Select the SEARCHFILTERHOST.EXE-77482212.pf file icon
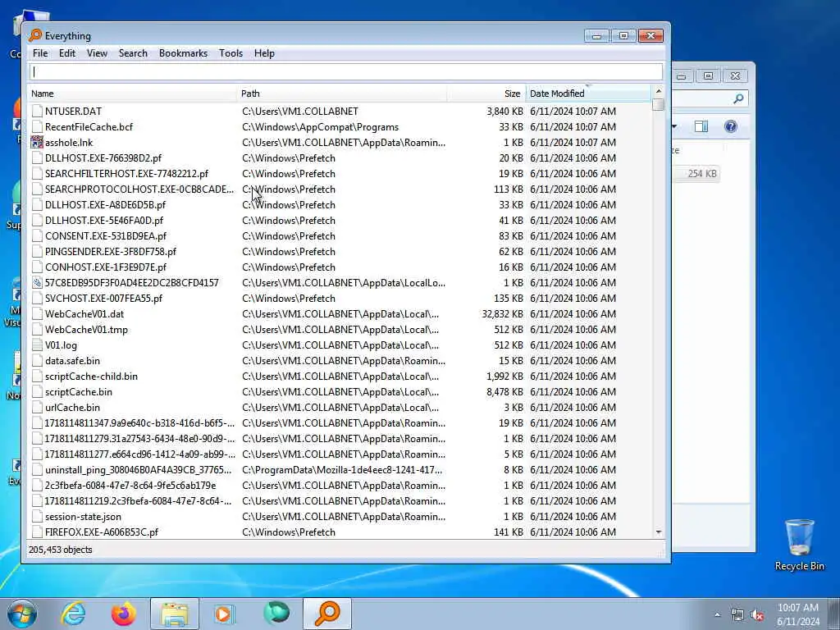This screenshot has height=630, width=840. [x=37, y=174]
